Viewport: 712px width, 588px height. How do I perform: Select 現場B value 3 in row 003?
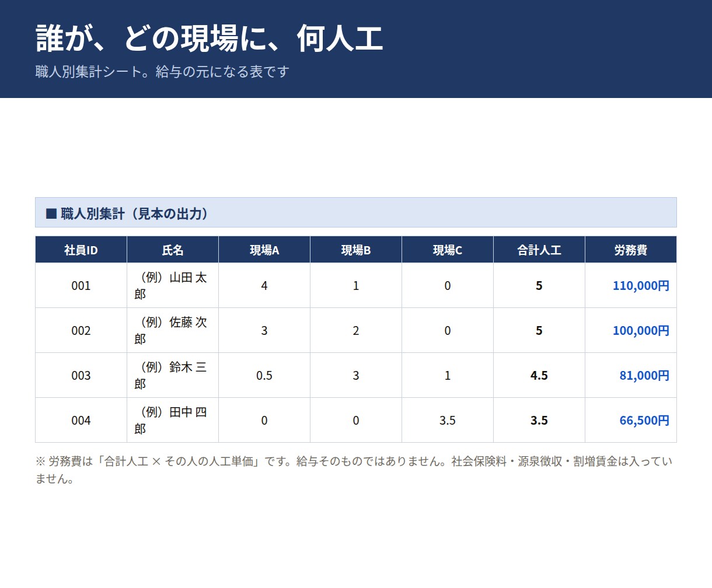coord(356,376)
